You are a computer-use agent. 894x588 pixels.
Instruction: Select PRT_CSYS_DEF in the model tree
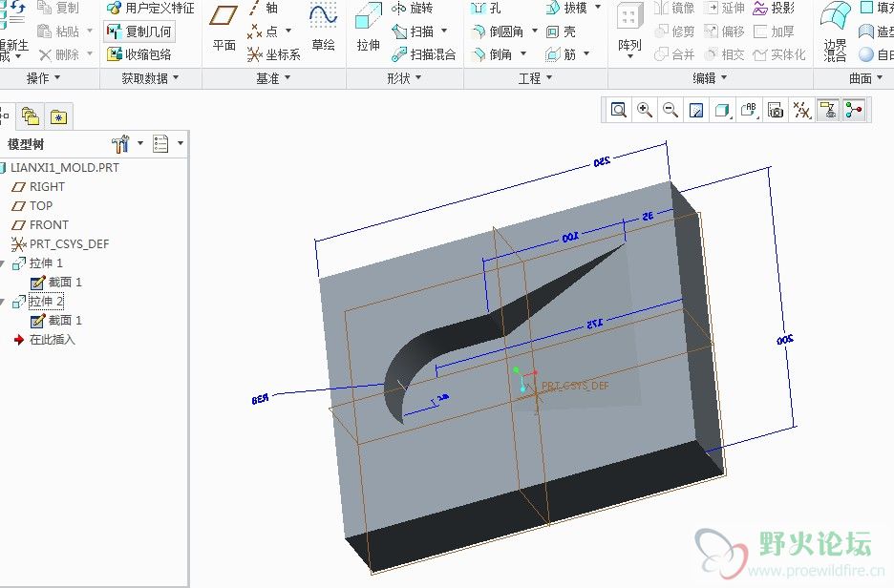[60, 243]
